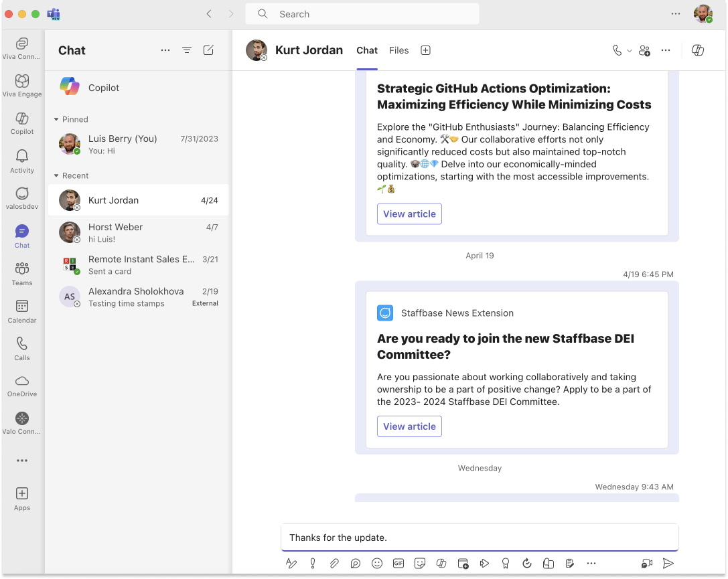Screen dimensions: 728x579
Task: Open the emoji picker
Action: tap(377, 563)
